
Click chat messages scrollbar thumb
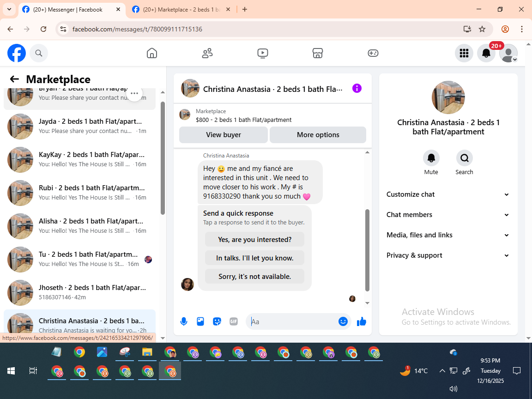pos(367,250)
